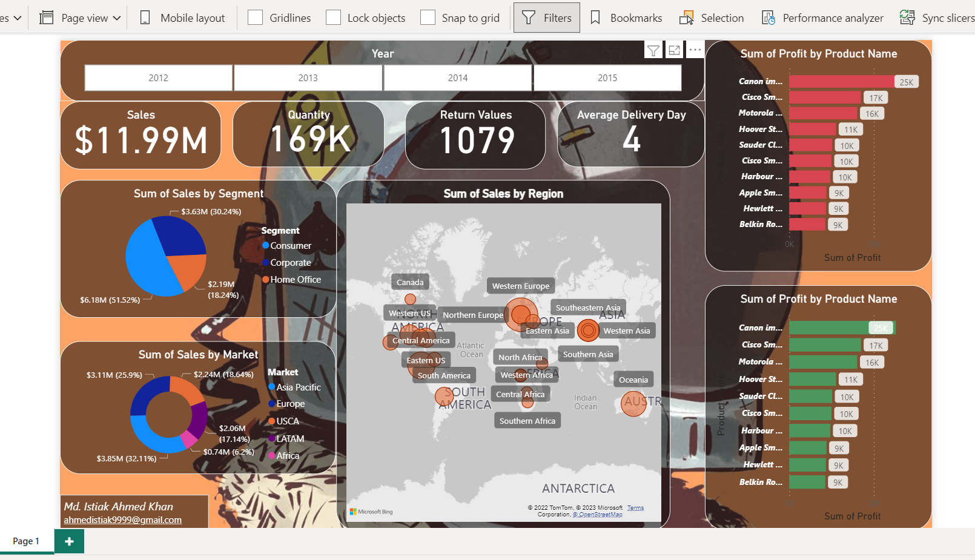Click the filter icon on Year slicer
The image size is (975, 560).
point(653,51)
